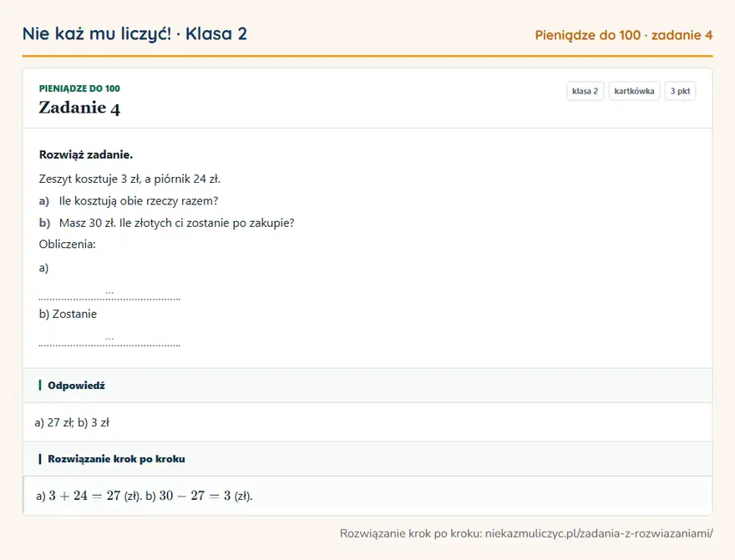
Task: Click the "klasa 2" tag badge
Action: 585,91
